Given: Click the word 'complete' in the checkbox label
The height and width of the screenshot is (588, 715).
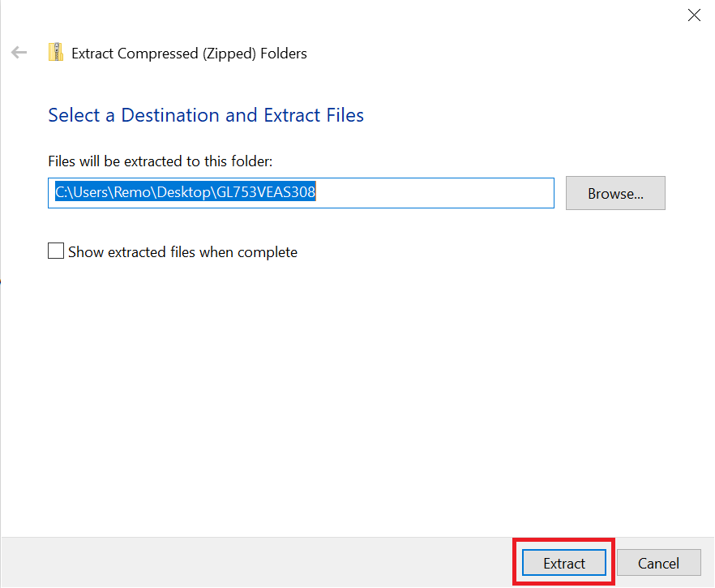Looking at the screenshot, I should click(268, 252).
